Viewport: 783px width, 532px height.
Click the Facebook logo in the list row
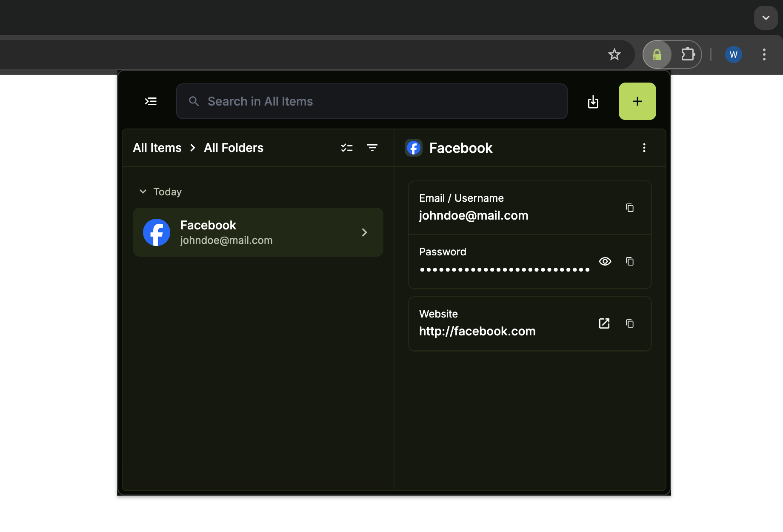pyautogui.click(x=157, y=232)
